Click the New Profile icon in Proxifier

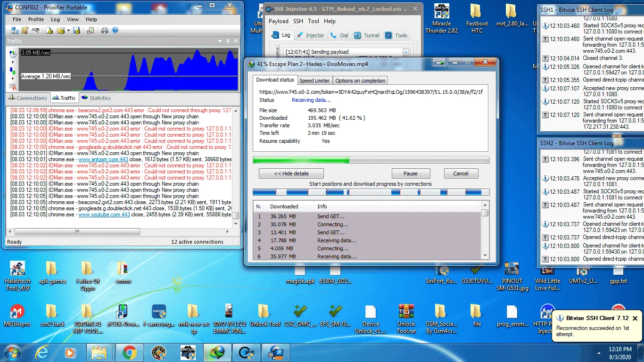49,30
